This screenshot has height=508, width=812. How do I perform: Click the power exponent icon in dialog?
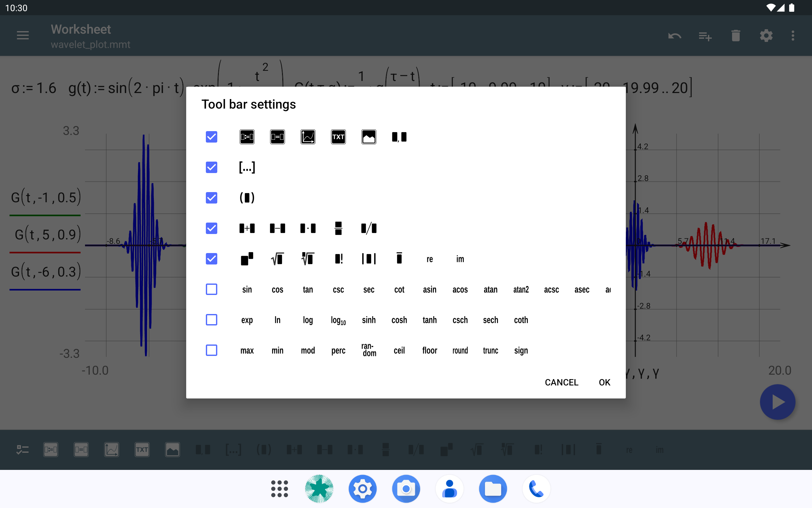pos(247,259)
